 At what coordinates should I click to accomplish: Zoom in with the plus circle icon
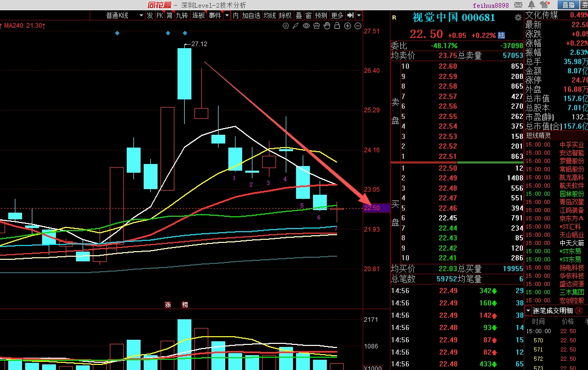pos(348,26)
